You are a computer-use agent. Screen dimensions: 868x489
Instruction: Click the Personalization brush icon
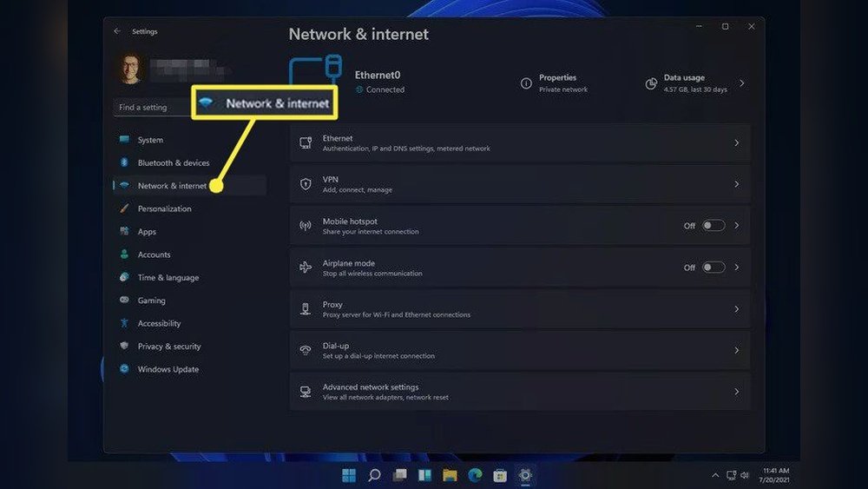tap(124, 208)
